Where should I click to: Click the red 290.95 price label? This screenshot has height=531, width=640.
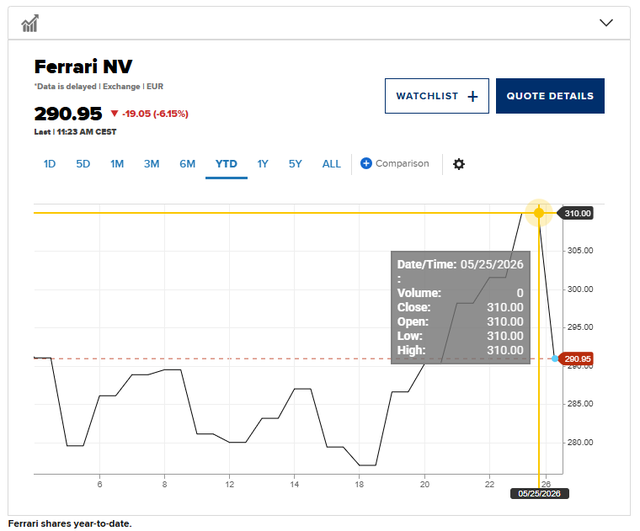(x=577, y=359)
